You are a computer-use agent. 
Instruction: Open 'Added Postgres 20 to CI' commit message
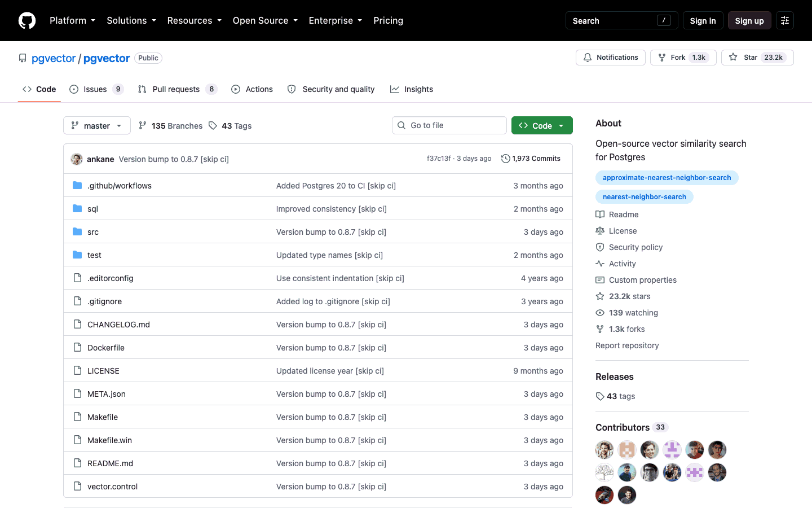point(336,186)
